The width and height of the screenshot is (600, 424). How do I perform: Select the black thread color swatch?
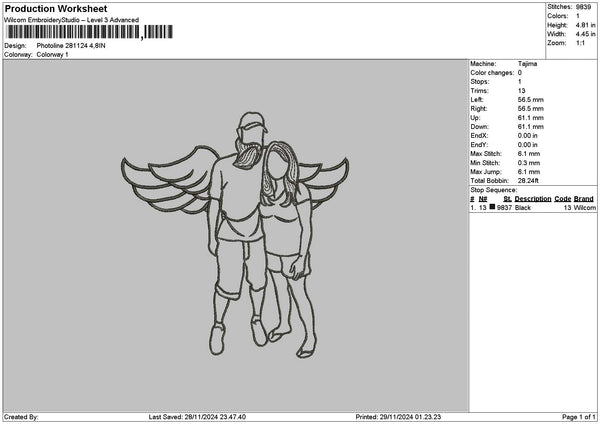(x=492, y=207)
